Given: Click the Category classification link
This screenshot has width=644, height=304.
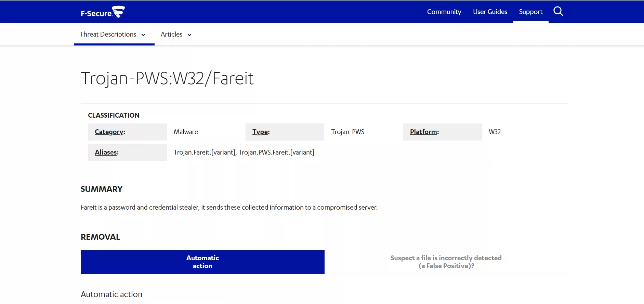Looking at the screenshot, I should 109,132.
